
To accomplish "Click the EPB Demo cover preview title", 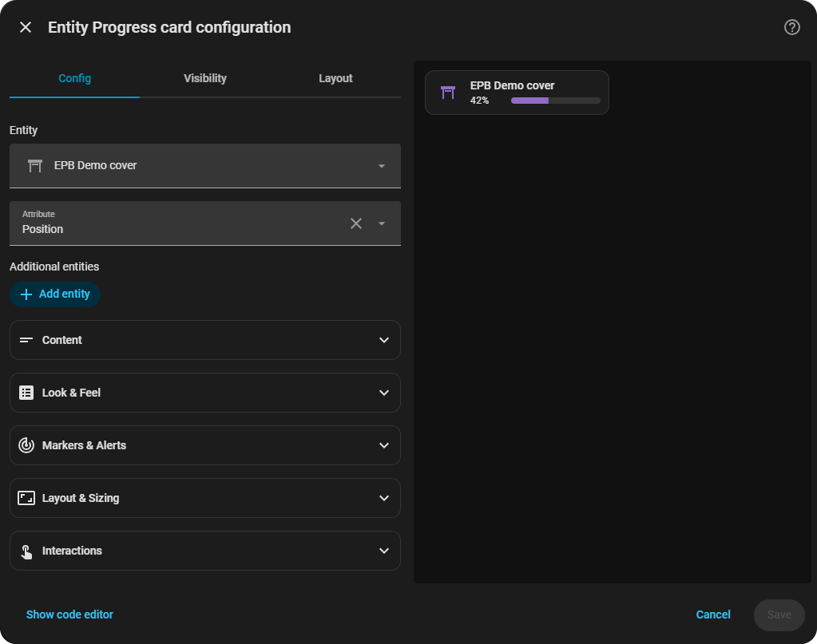I will pyautogui.click(x=512, y=85).
